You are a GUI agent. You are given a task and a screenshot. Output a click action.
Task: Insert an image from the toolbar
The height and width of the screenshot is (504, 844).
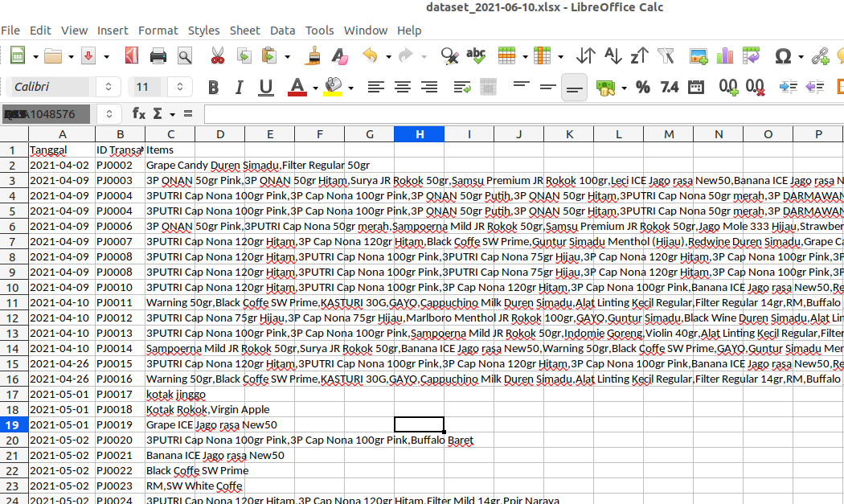(699, 55)
